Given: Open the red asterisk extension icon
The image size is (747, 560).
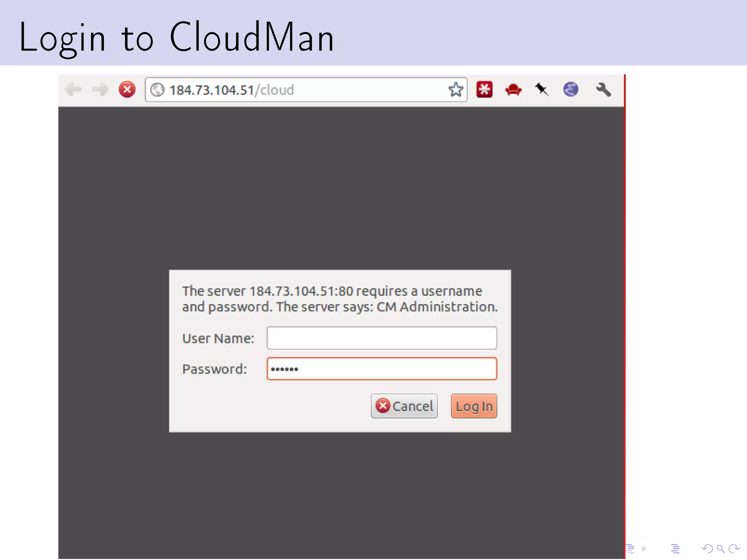Looking at the screenshot, I should pos(484,89).
